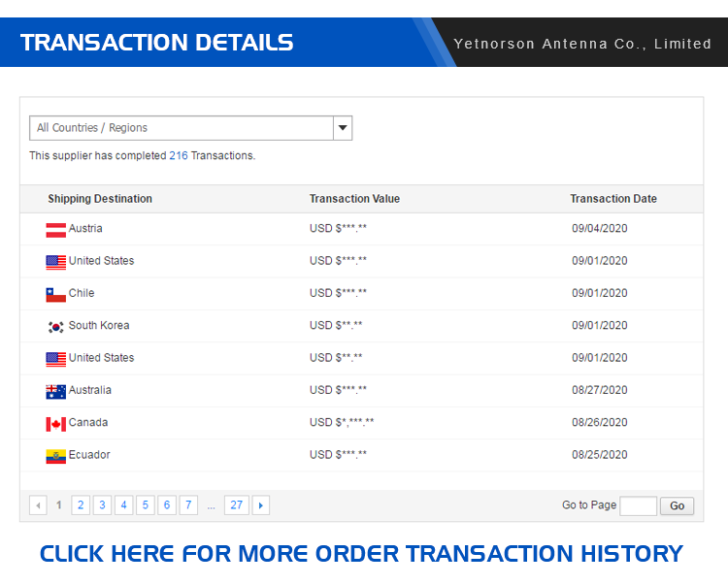Click the Austria flag icon
The image size is (728, 585).
coord(55,230)
